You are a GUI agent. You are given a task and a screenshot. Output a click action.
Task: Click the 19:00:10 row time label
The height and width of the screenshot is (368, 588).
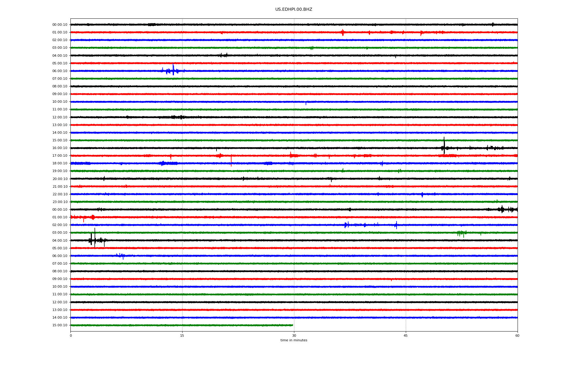tap(60, 171)
